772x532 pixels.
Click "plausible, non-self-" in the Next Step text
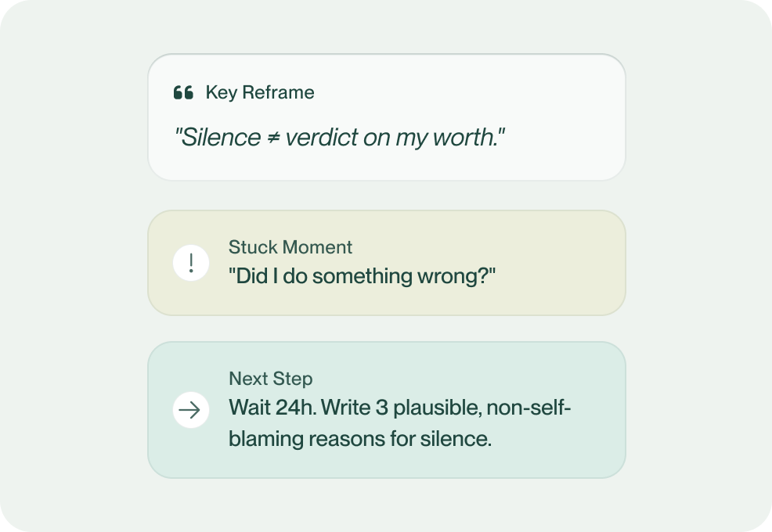(483, 408)
